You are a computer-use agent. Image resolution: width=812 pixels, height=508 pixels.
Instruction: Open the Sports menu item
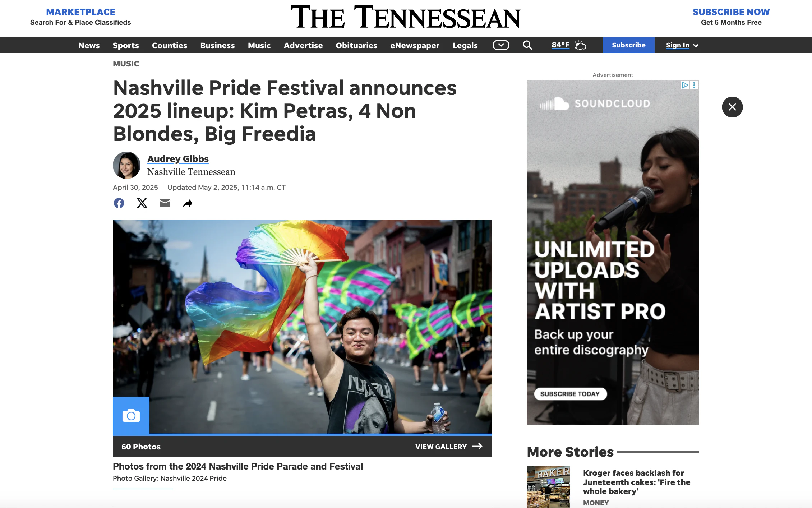[x=126, y=45]
